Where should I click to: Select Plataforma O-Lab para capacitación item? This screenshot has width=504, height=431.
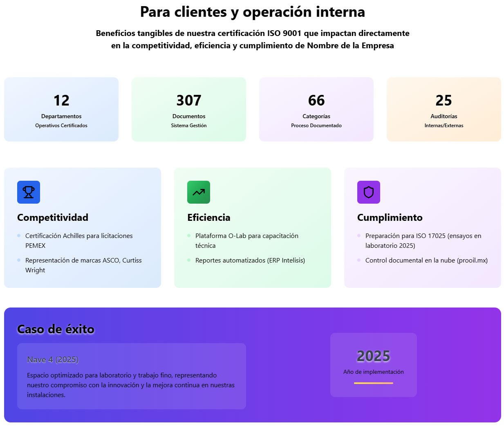pos(247,240)
